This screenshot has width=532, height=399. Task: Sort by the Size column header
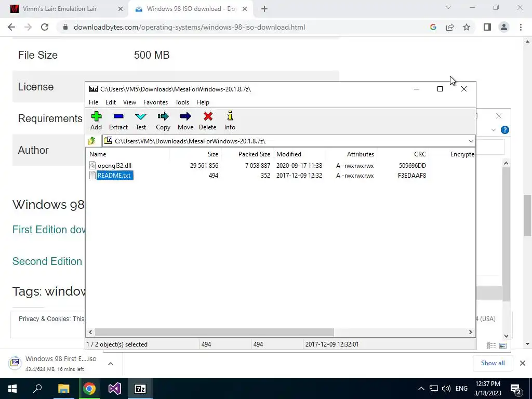212,154
